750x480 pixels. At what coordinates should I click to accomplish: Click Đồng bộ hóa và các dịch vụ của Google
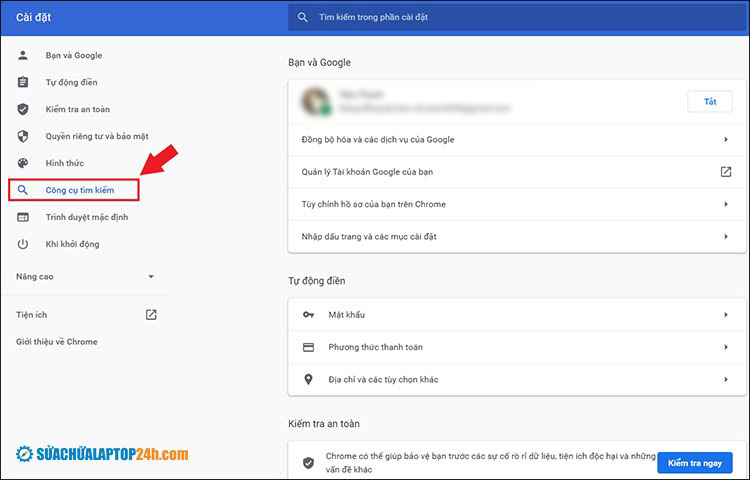click(378, 140)
